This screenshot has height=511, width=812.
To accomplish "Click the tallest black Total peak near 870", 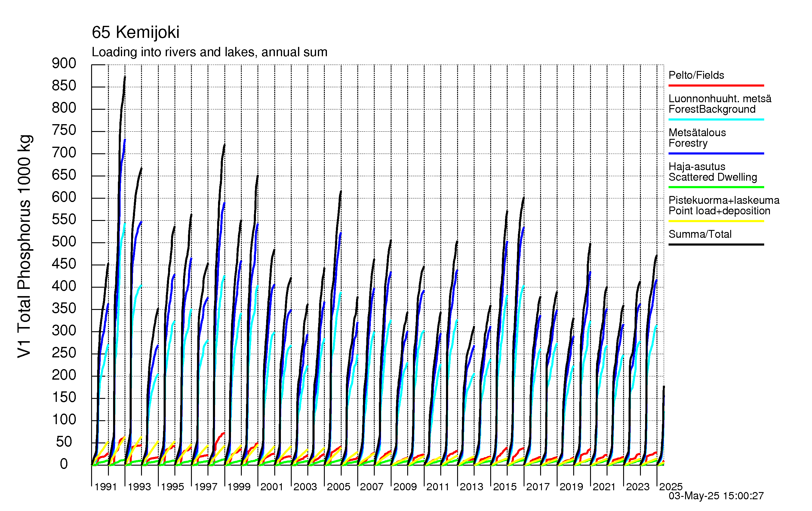I will pos(125,78).
